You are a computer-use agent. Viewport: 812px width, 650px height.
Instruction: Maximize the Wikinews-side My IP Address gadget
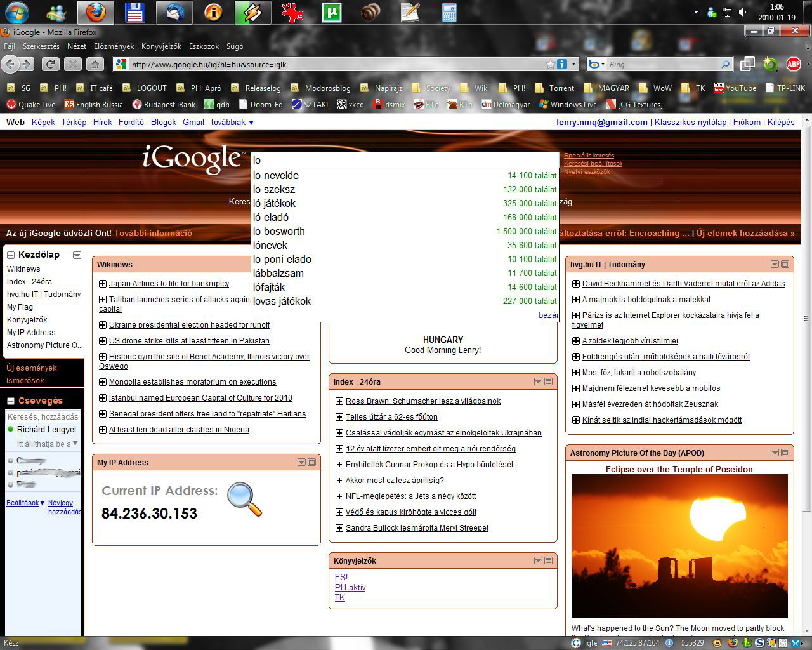(x=312, y=462)
